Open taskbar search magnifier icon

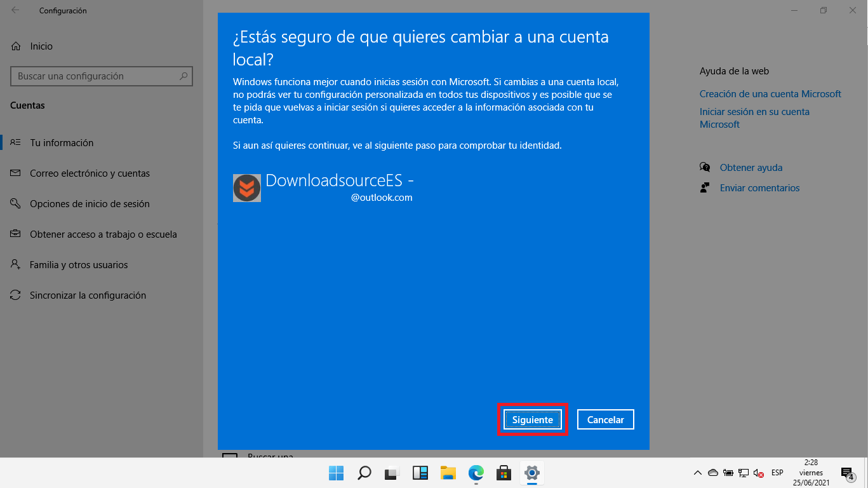(x=364, y=473)
